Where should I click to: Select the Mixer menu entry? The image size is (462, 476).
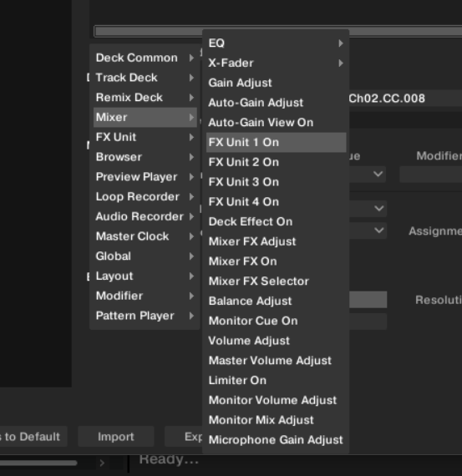[145, 117]
